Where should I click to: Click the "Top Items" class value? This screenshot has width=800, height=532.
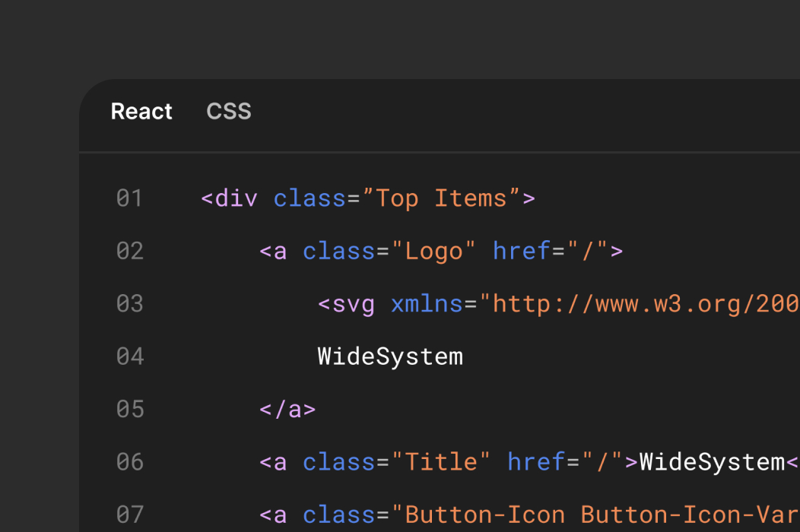pyautogui.click(x=441, y=198)
